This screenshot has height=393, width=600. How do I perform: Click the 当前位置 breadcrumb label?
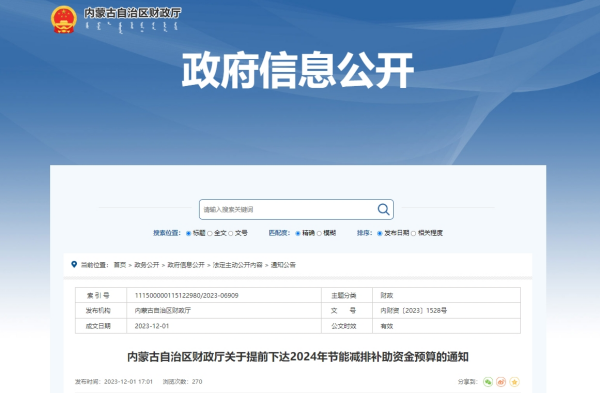click(95, 265)
